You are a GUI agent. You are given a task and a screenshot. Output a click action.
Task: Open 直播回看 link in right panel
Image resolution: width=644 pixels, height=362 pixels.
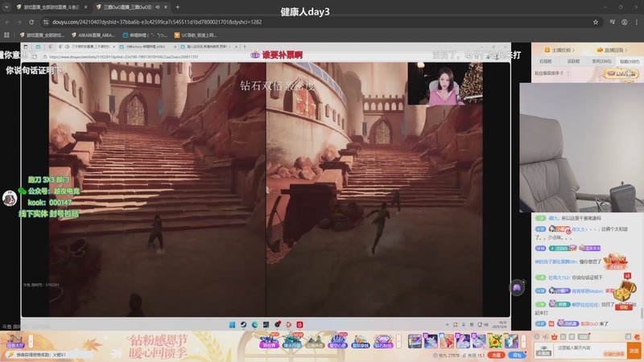[x=612, y=50]
